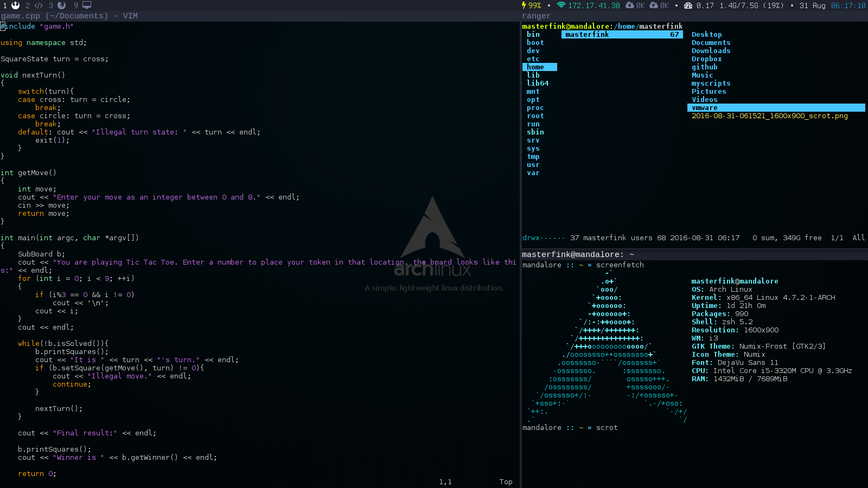Select the opt directory in ranger
Viewport: 868px width, 488px height.
point(533,99)
